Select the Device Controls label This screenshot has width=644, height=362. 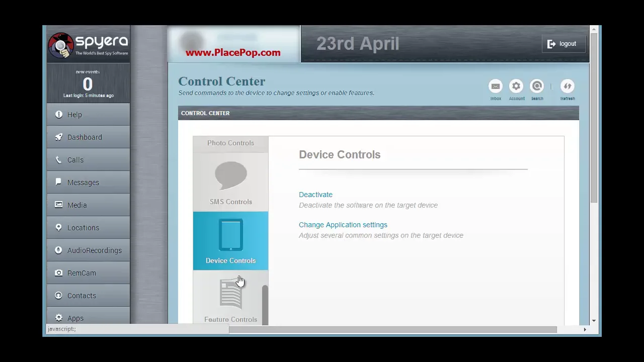click(x=231, y=260)
